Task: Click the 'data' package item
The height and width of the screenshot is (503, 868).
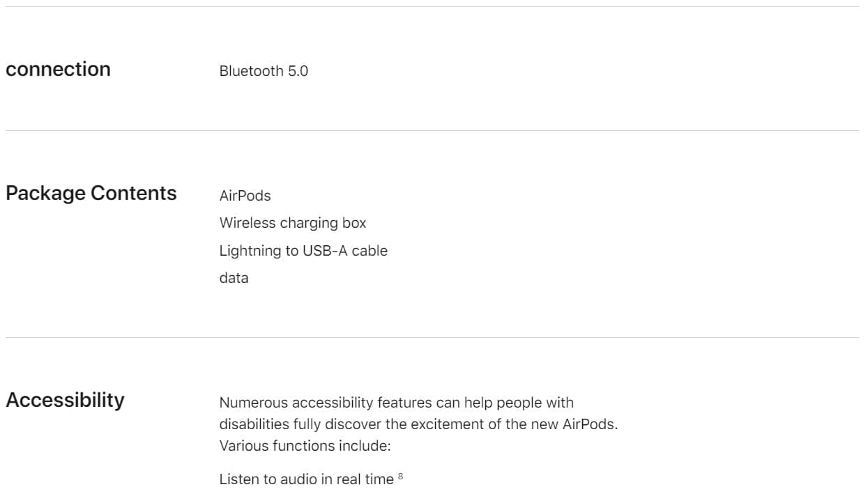Action: 234,278
